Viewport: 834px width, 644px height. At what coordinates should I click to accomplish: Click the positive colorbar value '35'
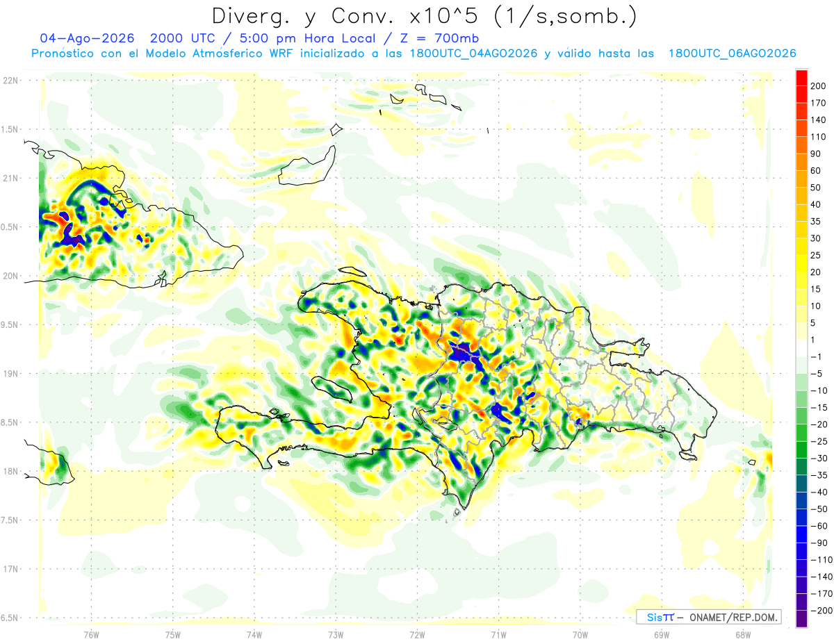coord(816,221)
